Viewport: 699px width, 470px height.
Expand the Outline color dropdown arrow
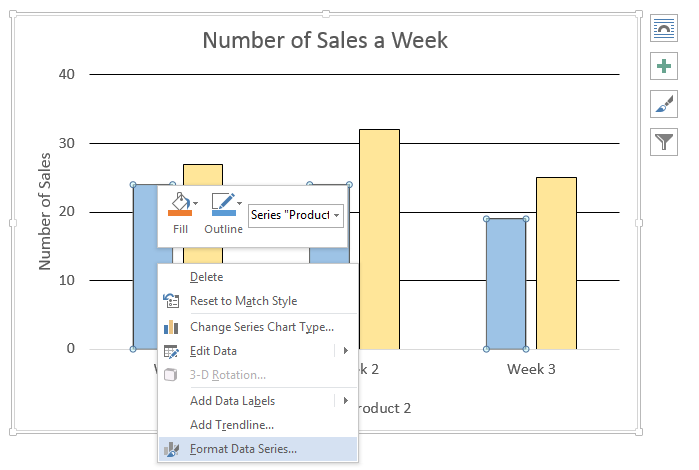239,203
